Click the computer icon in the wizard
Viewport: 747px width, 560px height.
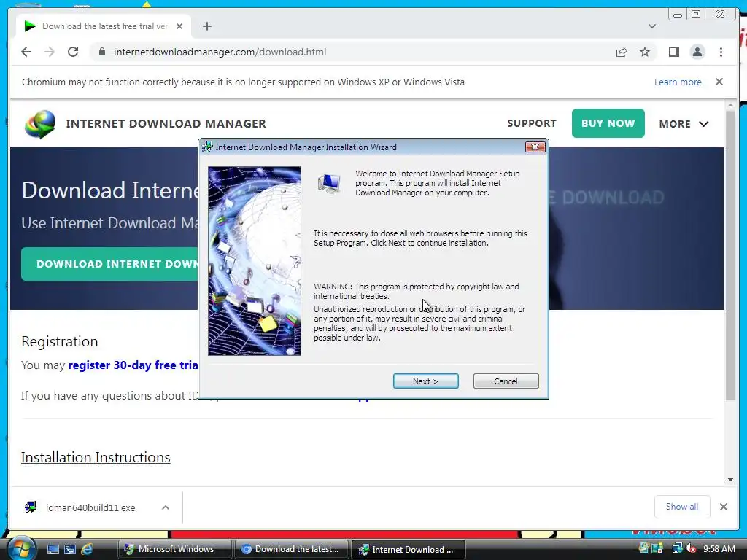pos(329,183)
